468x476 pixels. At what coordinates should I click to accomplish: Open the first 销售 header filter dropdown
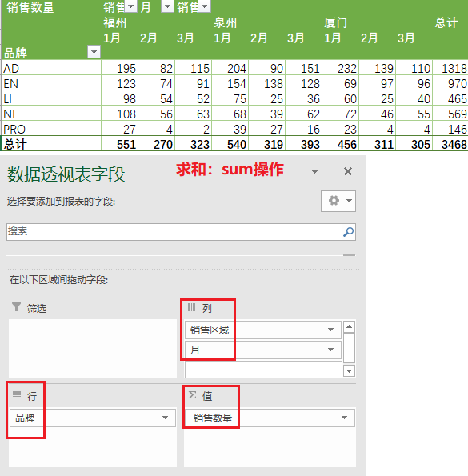(x=130, y=6)
